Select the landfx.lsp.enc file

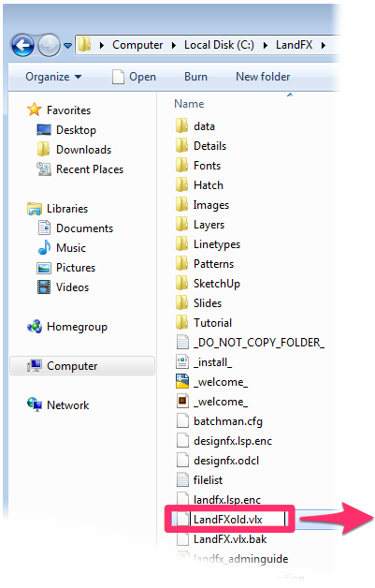227,500
